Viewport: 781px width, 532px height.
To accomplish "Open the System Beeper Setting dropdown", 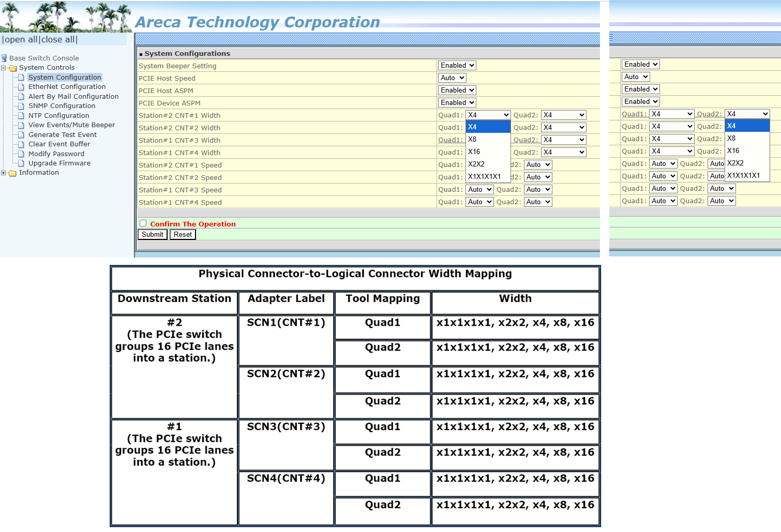I will 457,66.
